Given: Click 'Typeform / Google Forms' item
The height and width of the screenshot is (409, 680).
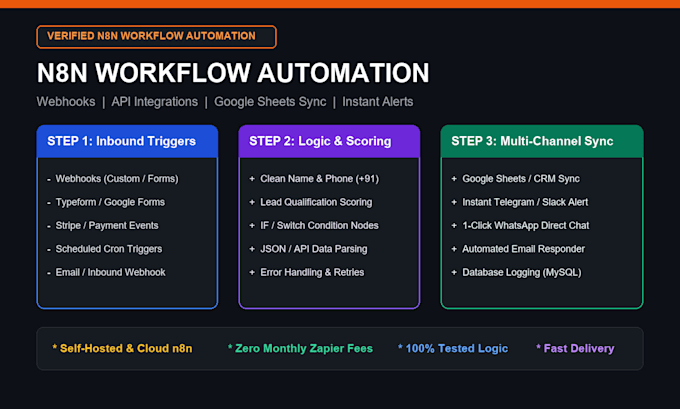Looking at the screenshot, I should [110, 203].
